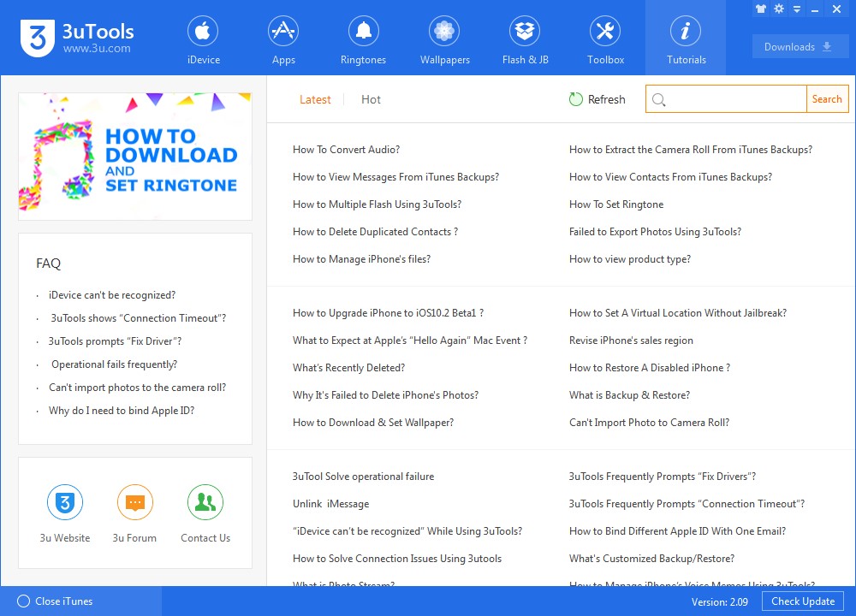Open 'How to Extract the Camera Roll From iTunes Backups?'
856x616 pixels.
pos(691,150)
